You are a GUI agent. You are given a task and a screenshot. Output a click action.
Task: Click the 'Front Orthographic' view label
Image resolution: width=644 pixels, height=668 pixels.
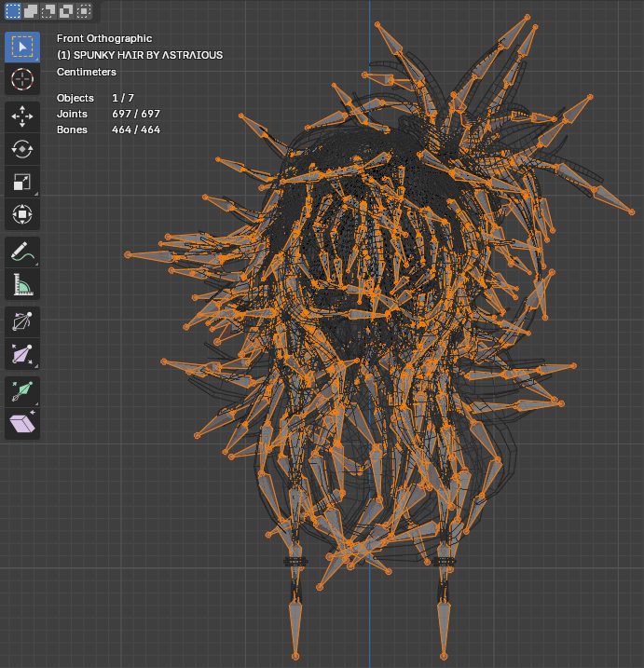coord(104,38)
